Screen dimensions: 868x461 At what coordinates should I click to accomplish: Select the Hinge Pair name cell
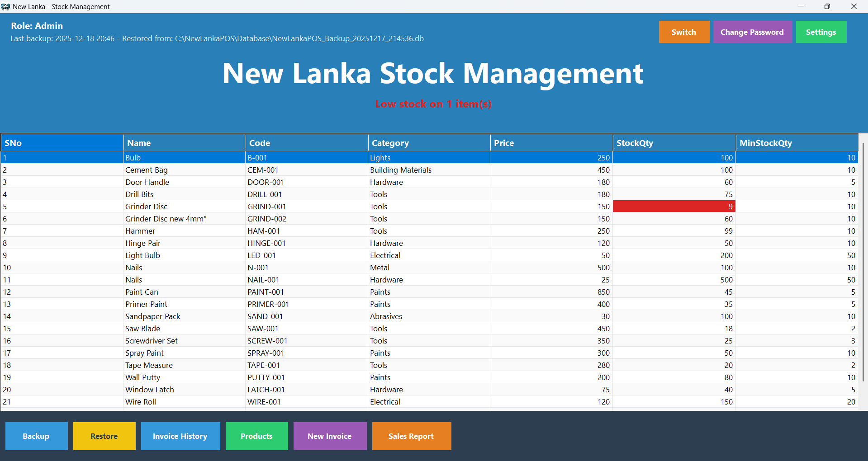pyautogui.click(x=185, y=243)
